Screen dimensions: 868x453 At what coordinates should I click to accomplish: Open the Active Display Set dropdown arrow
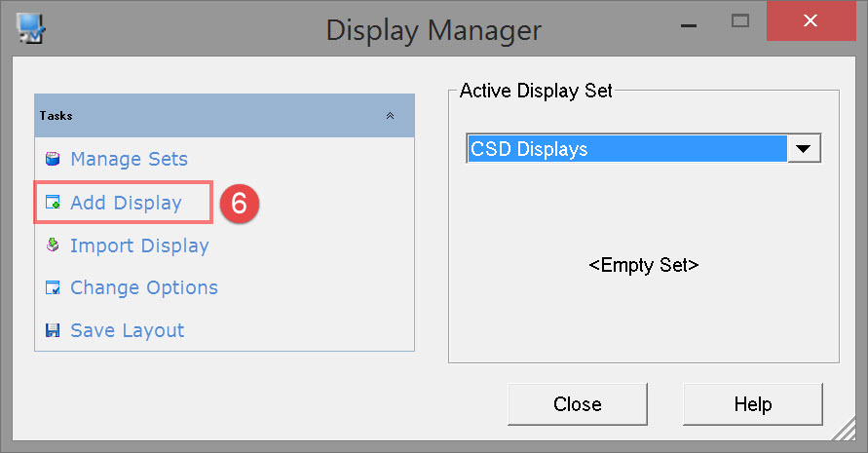(x=804, y=149)
